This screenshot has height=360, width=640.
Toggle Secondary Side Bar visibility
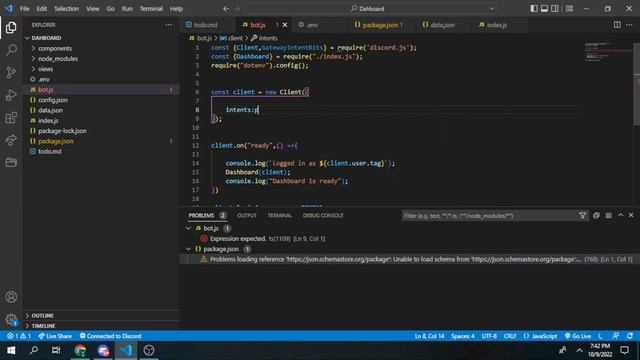click(555, 9)
